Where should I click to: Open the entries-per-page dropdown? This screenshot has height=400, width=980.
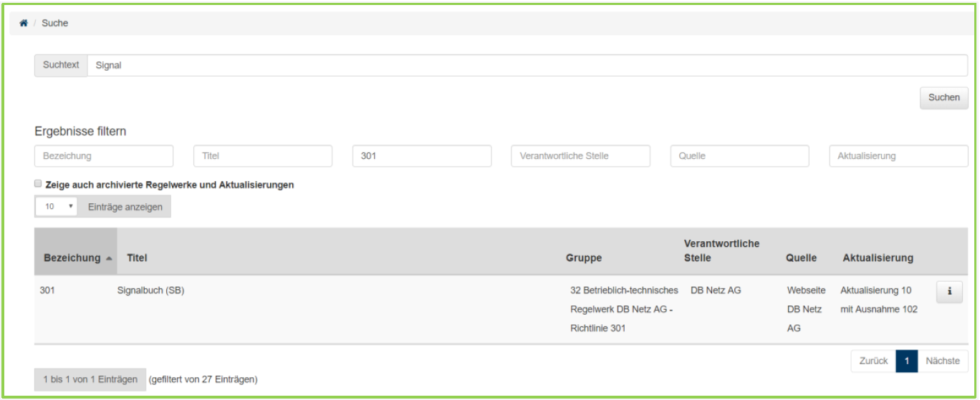coord(56,207)
